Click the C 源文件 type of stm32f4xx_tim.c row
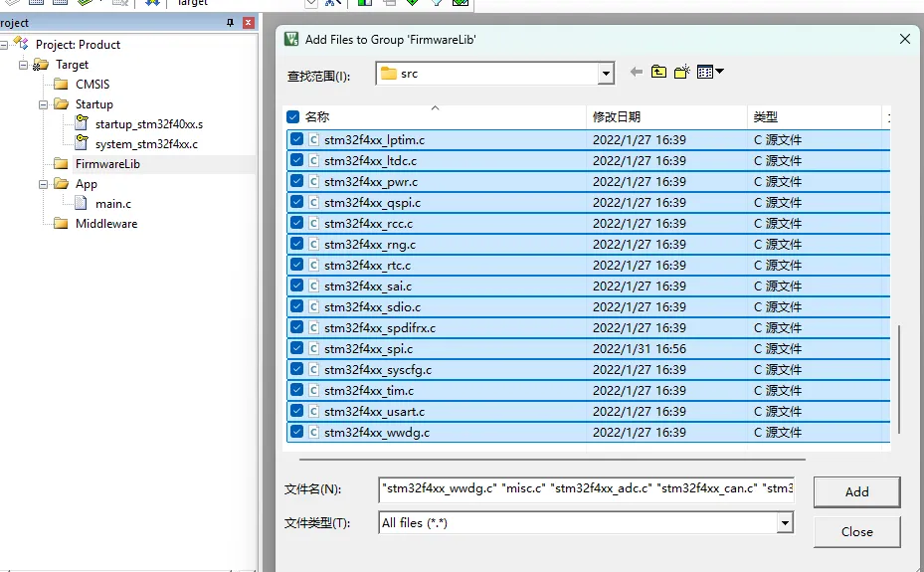 (778, 391)
